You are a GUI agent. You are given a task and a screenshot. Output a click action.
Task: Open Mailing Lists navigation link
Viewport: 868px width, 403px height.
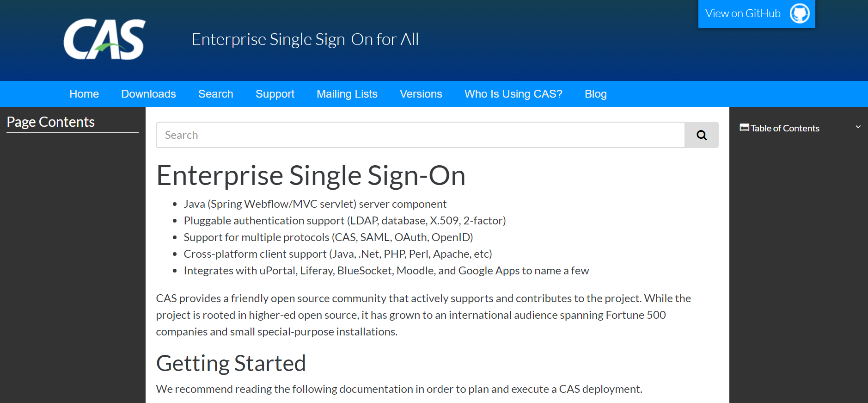coord(347,94)
